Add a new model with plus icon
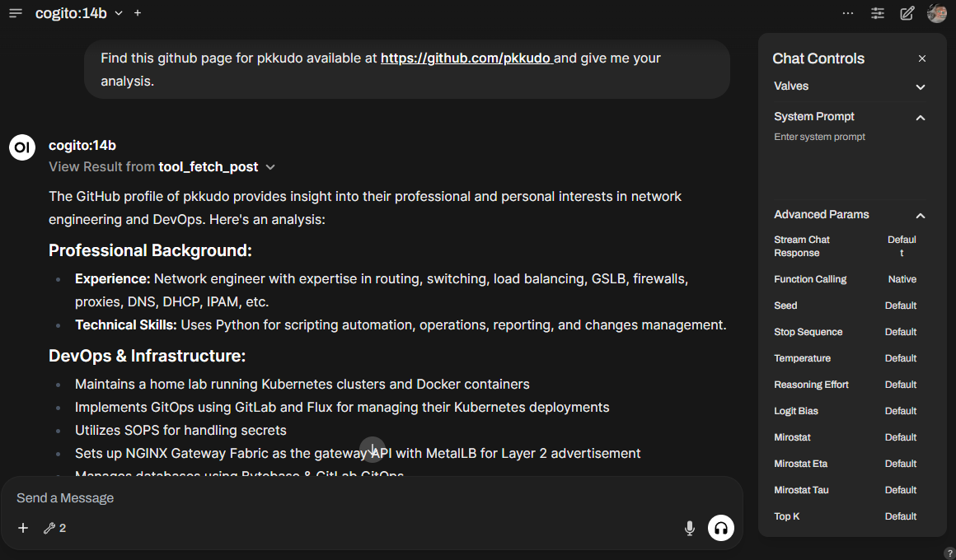This screenshot has height=560, width=956. [x=138, y=13]
